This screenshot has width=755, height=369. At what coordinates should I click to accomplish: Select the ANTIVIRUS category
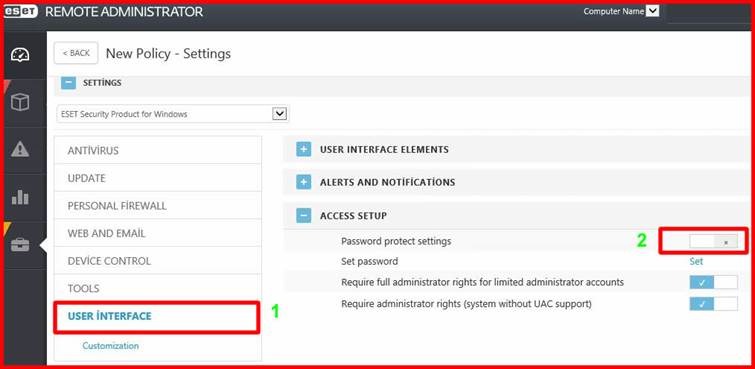158,151
